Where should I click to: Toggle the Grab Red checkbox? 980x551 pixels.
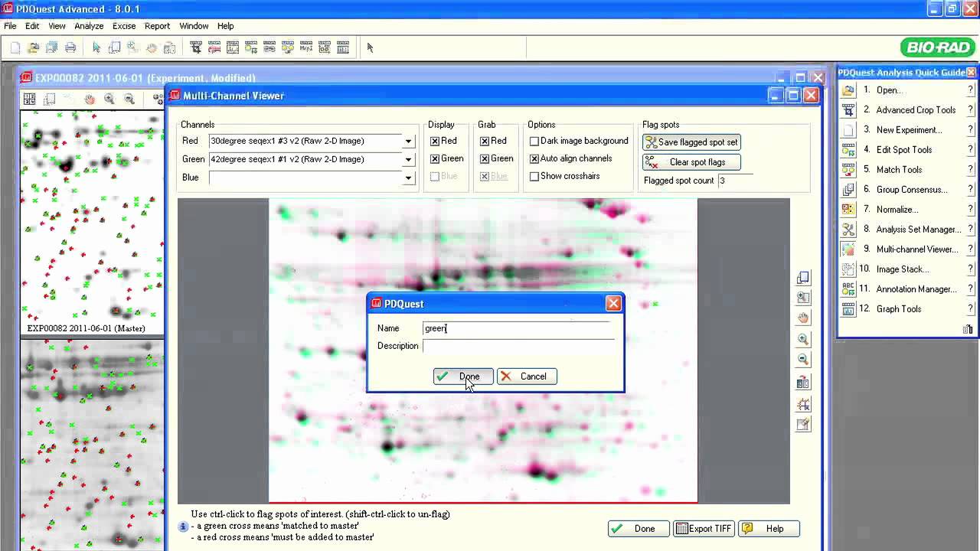pyautogui.click(x=485, y=141)
